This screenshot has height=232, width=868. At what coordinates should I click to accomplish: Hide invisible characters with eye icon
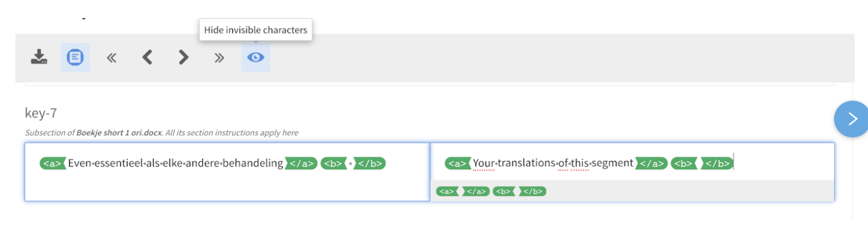(x=255, y=57)
